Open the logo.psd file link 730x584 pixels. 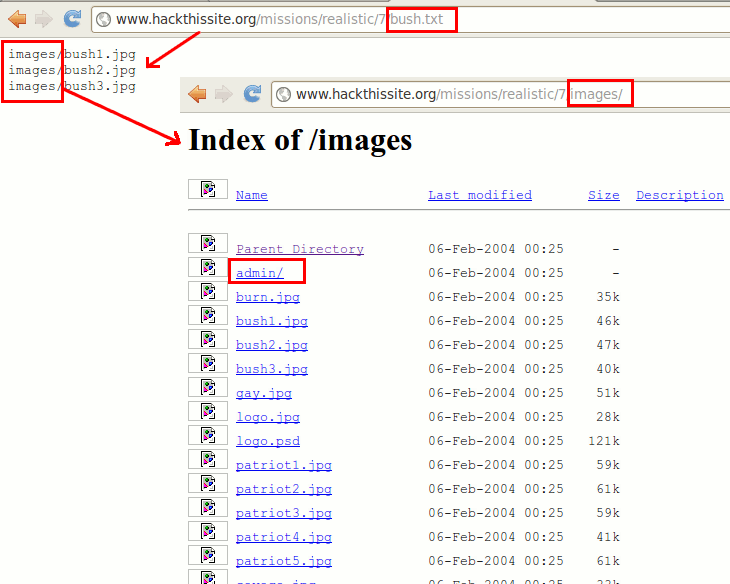click(x=267, y=441)
